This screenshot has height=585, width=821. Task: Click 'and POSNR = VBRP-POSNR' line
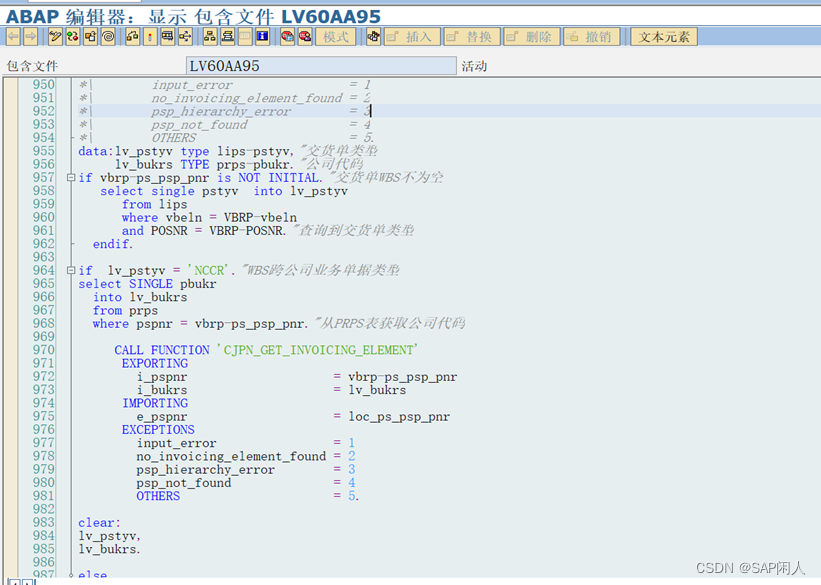point(204,231)
